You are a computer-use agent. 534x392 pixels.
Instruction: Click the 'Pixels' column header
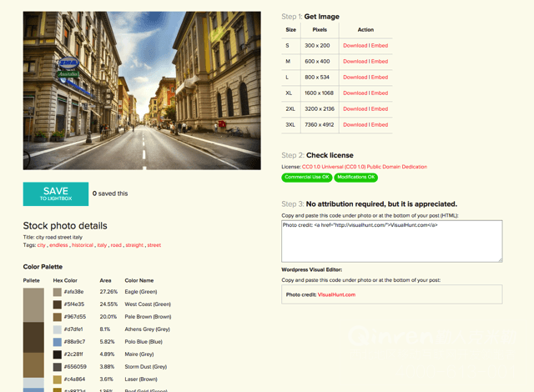tap(320, 30)
